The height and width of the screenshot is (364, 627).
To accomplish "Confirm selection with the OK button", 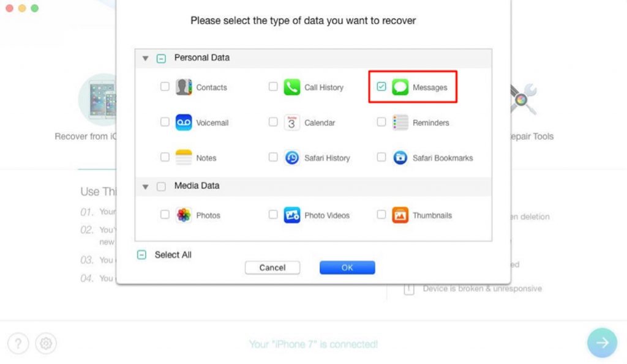I will pyautogui.click(x=347, y=268).
